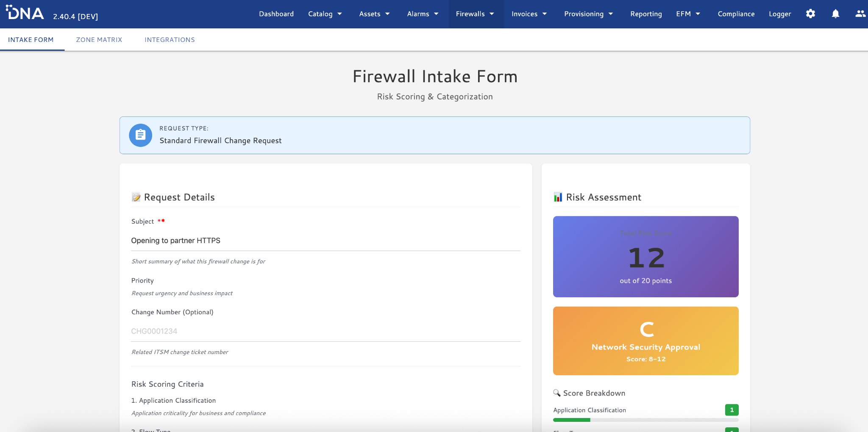
Task: Click the 2.40.4 [DEV] version label
Action: pyautogui.click(x=75, y=17)
